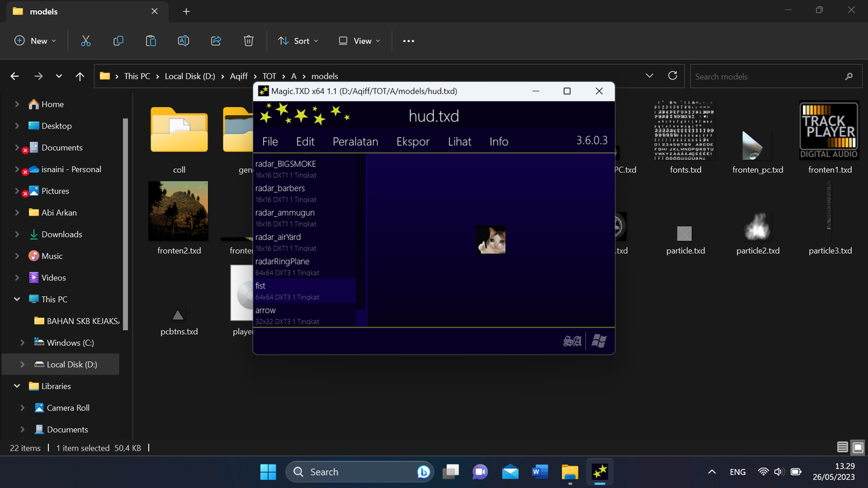Viewport: 868px width, 488px height.
Task: Select radar_barbers texture entry
Action: tap(305, 193)
